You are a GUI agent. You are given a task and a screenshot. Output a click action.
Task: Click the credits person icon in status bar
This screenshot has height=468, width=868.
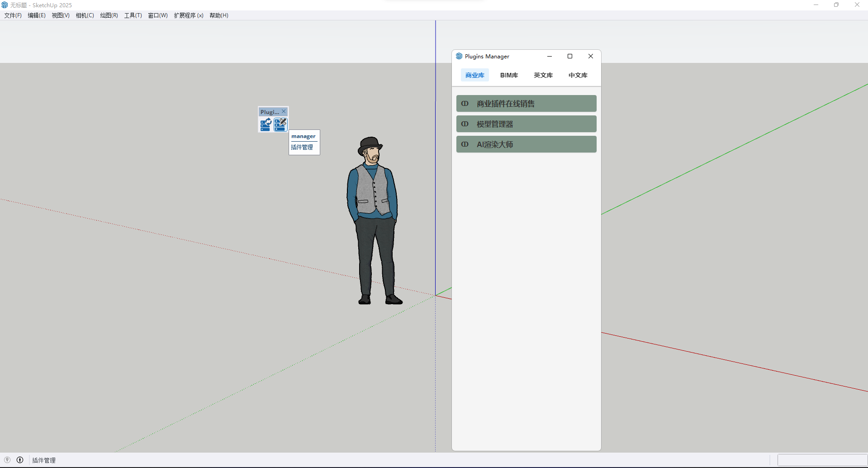pyautogui.click(x=20, y=460)
